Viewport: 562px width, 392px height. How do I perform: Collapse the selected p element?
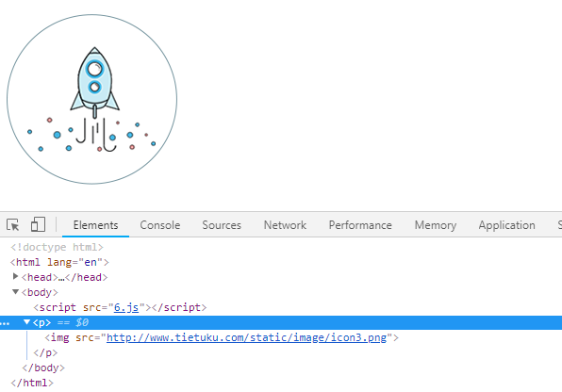tap(27, 321)
